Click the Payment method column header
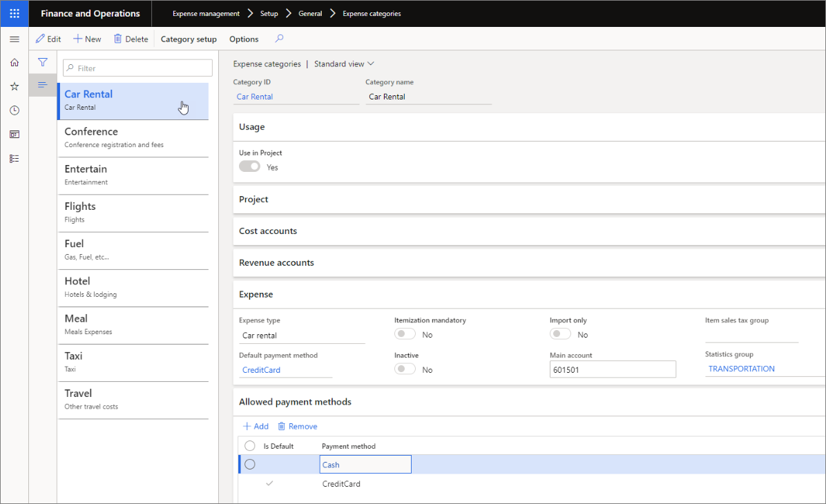Image resolution: width=826 pixels, height=504 pixels. click(x=349, y=446)
